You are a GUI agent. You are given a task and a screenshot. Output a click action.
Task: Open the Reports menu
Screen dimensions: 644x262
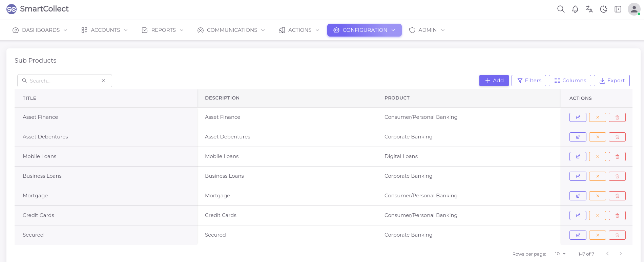[x=163, y=30]
